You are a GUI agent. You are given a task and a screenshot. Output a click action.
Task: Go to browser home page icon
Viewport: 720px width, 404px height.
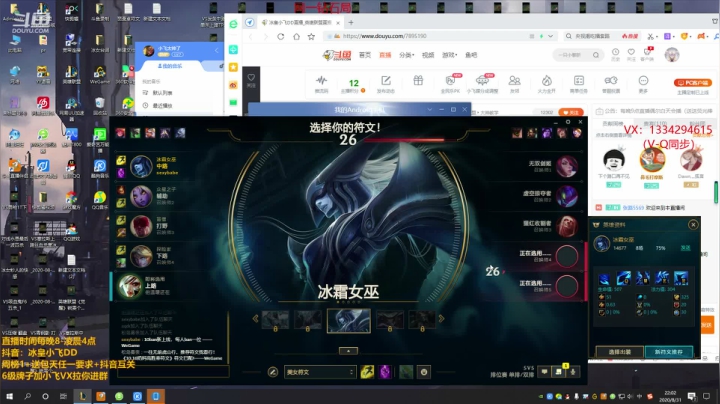click(296, 36)
